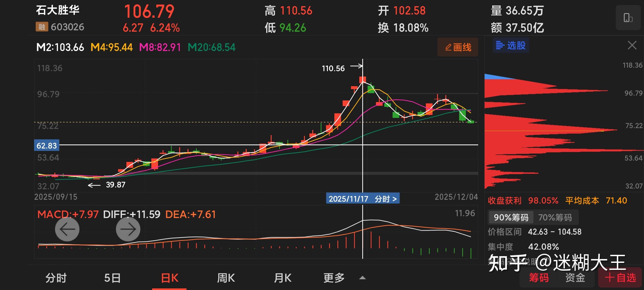The height and width of the screenshot is (290, 644).
Task: Click the 62.83 price line marker
Action: click(47, 146)
